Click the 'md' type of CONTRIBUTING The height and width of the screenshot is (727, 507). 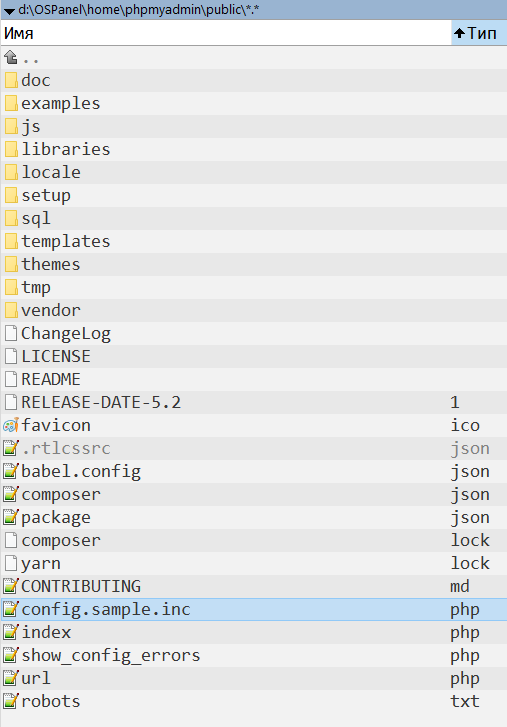[460, 586]
